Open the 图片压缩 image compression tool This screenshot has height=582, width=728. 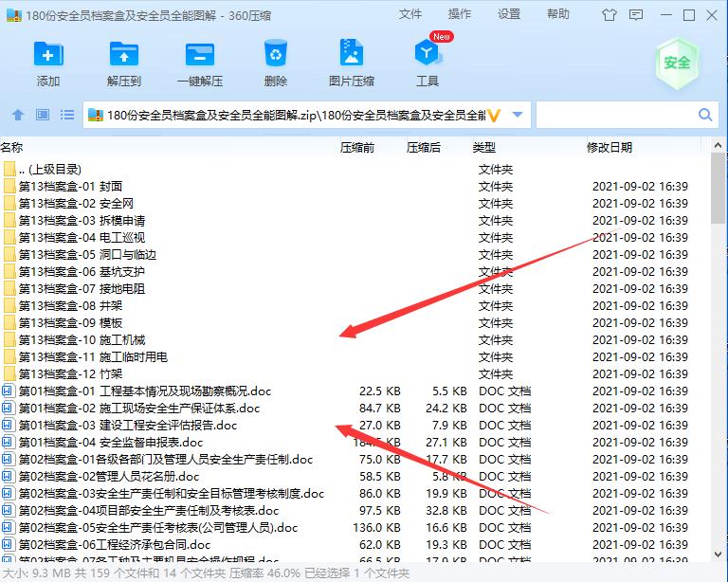pos(352,52)
